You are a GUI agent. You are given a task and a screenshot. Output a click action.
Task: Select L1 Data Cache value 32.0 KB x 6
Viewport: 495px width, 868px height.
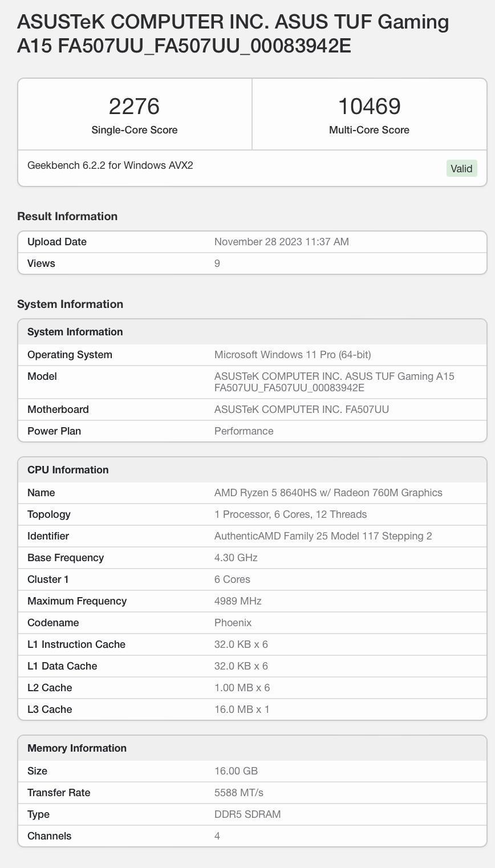[x=241, y=666]
